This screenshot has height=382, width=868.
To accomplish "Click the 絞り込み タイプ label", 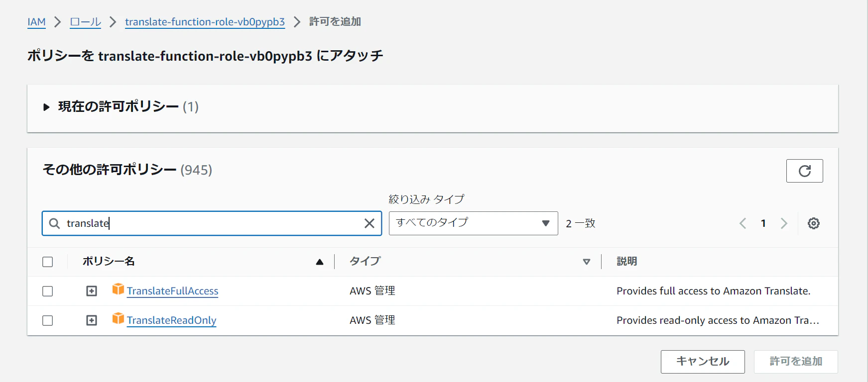I will click(426, 199).
